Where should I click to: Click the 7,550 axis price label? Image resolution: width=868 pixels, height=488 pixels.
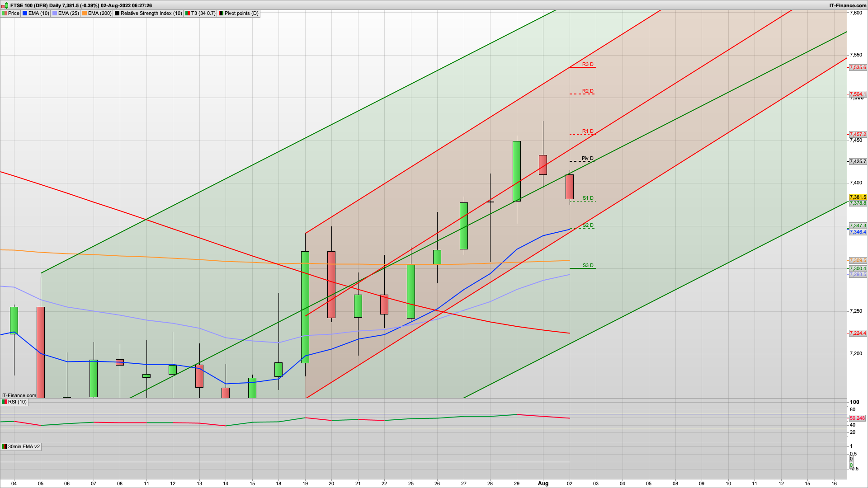pos(856,55)
